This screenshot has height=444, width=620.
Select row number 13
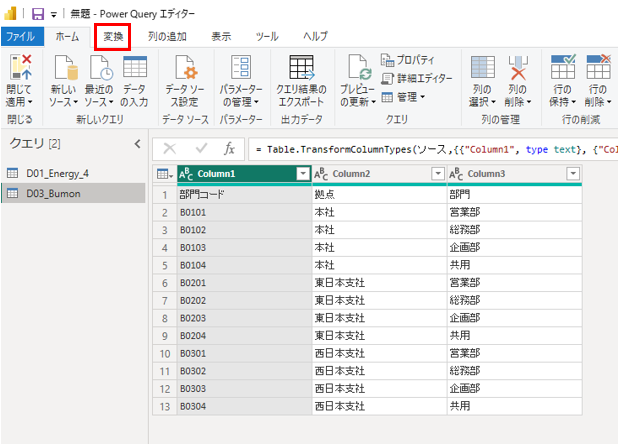pyautogui.click(x=165, y=406)
